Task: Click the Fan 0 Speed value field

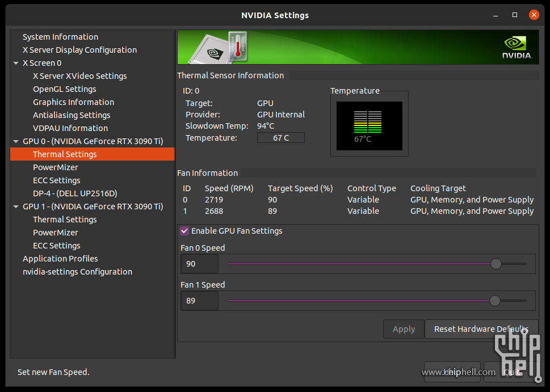Action: (x=200, y=264)
